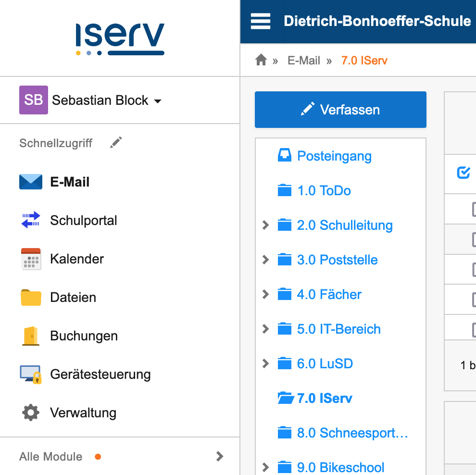Click the Verfassen compose button
Image resolution: width=476 pixels, height=475 pixels.
pos(340,110)
